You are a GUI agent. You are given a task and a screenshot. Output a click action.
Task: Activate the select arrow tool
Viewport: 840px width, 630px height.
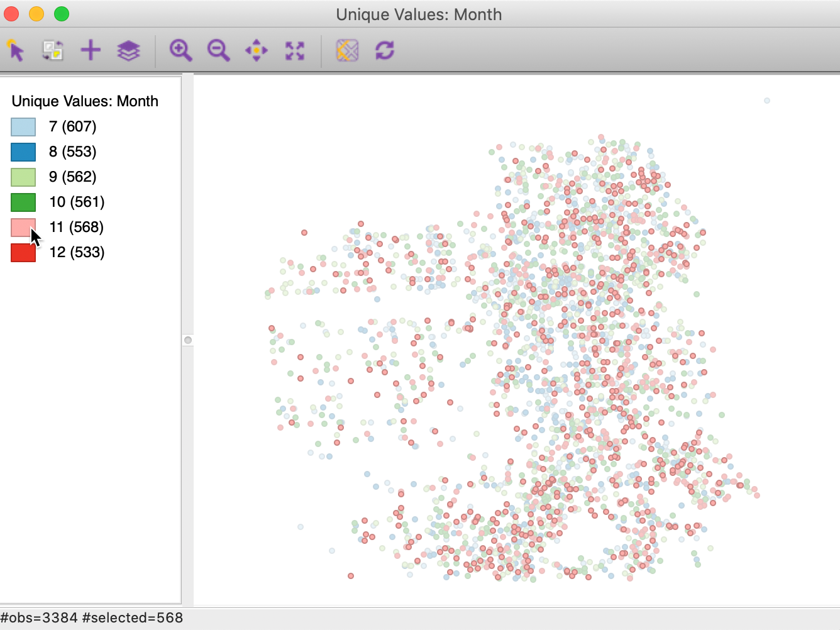[16, 50]
